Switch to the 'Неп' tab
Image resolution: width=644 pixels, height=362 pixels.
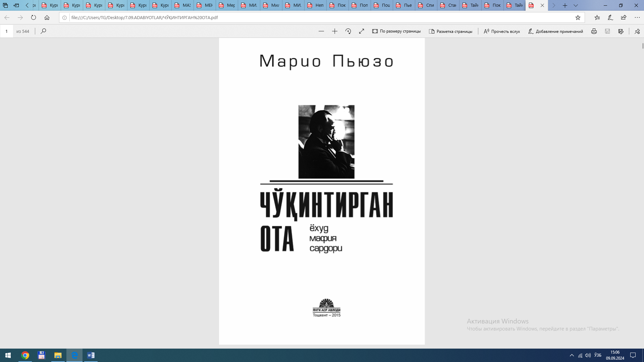pyautogui.click(x=316, y=5)
